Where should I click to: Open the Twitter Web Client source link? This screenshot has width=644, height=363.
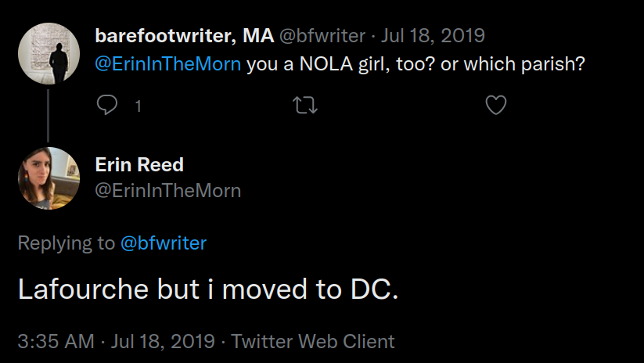(313, 341)
